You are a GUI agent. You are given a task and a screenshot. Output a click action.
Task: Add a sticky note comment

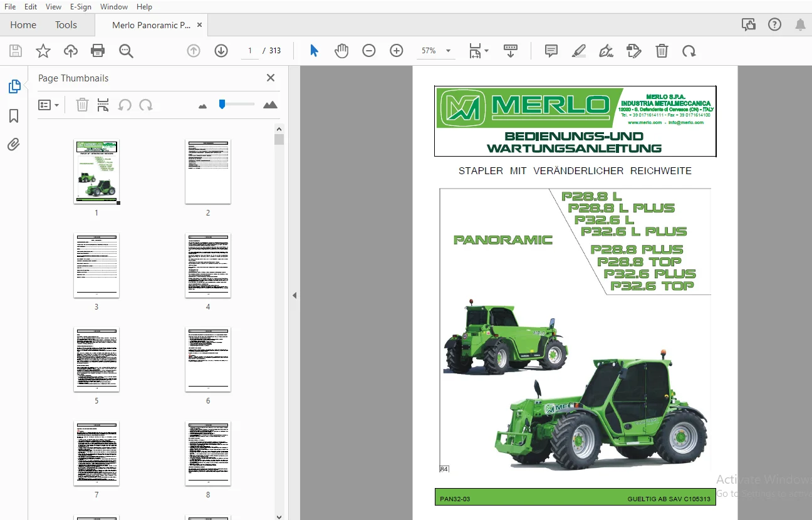coord(551,51)
